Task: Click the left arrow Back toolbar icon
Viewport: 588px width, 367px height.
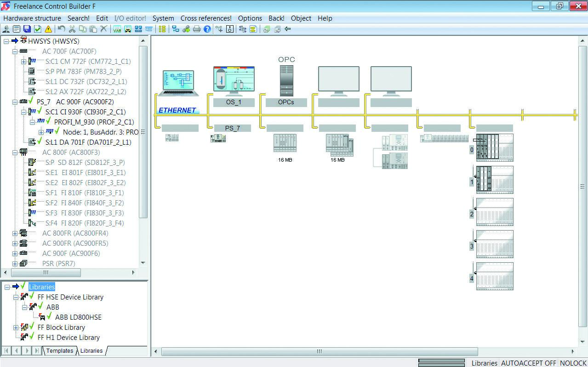Action: coord(288,29)
